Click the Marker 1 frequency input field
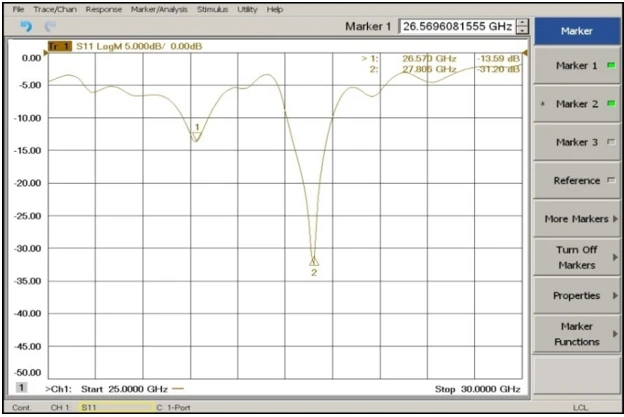 [456, 26]
